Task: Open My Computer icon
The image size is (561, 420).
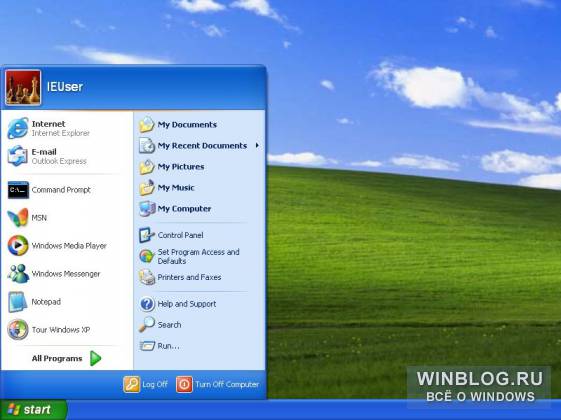Action: point(147,209)
